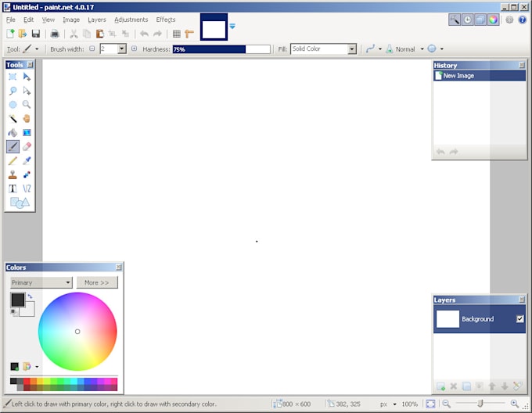This screenshot has height=413, width=532.
Task: Toggle the History window button
Action: click(x=467, y=20)
